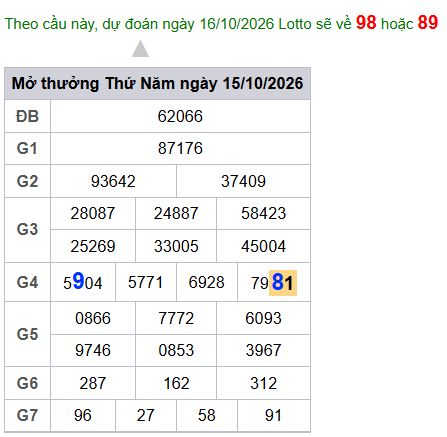Click the red predicted number 98
Screen dimensions: 447x437
pos(366,23)
